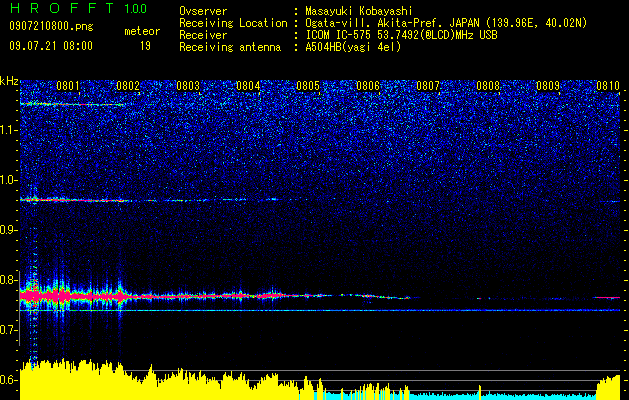Click the 1.1 frequency axis label
The width and height of the screenshot is (629, 400).
pos(8,130)
